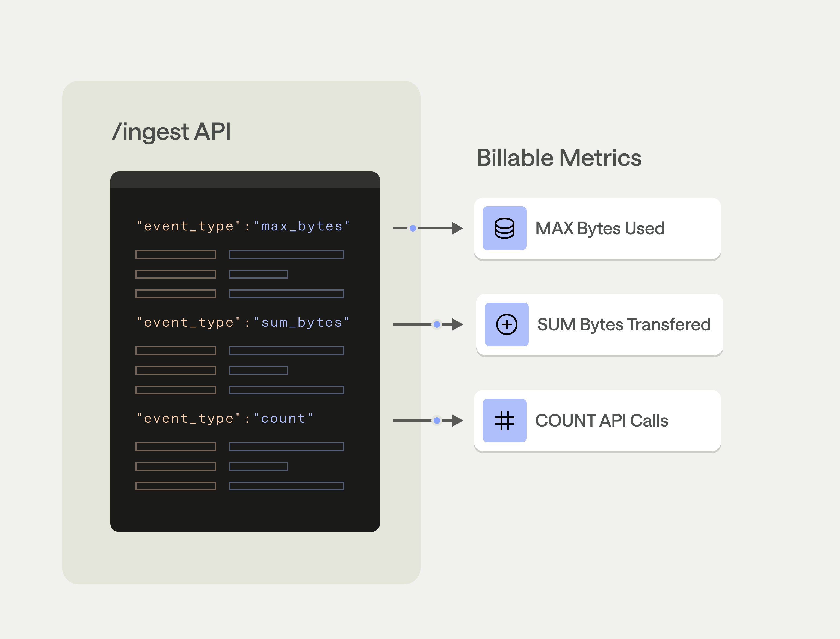Click the blue dot on max_bytes connector
This screenshot has width=840, height=639.
tap(413, 228)
